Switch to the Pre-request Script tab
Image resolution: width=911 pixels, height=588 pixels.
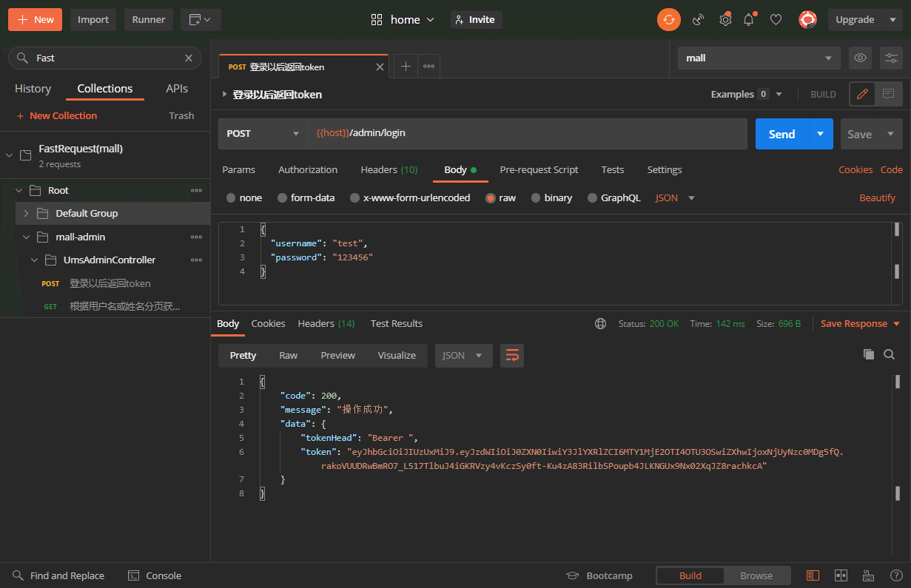pyautogui.click(x=539, y=170)
